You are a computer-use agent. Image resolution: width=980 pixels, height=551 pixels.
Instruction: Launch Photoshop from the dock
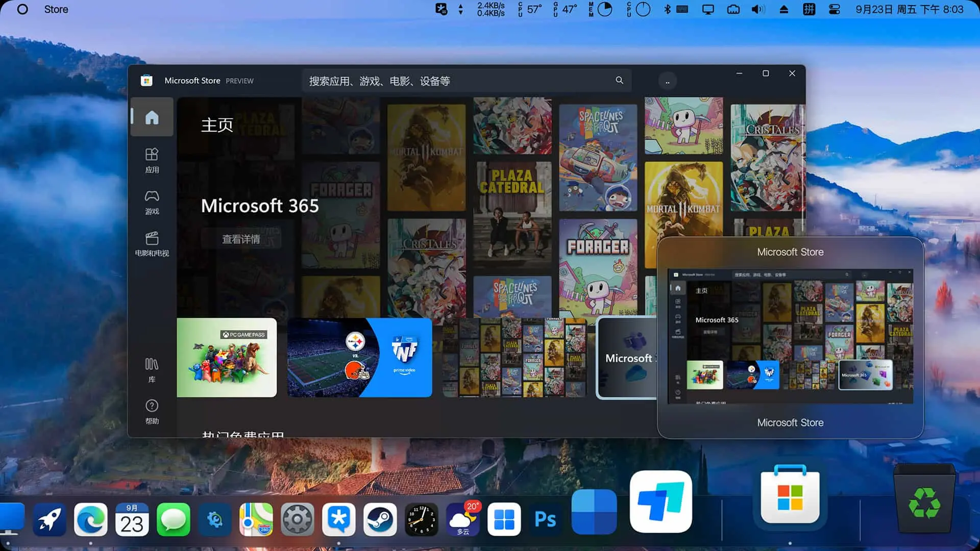coord(545,519)
